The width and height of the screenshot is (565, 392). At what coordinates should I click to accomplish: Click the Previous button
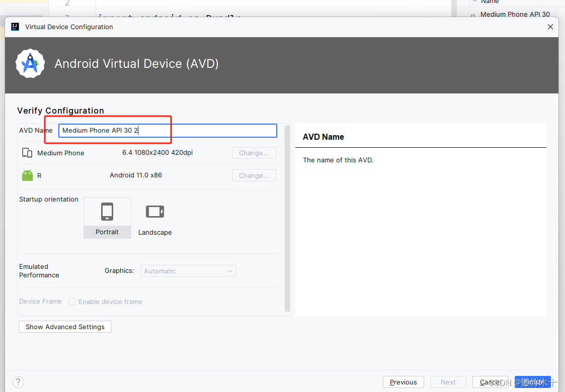pos(403,382)
